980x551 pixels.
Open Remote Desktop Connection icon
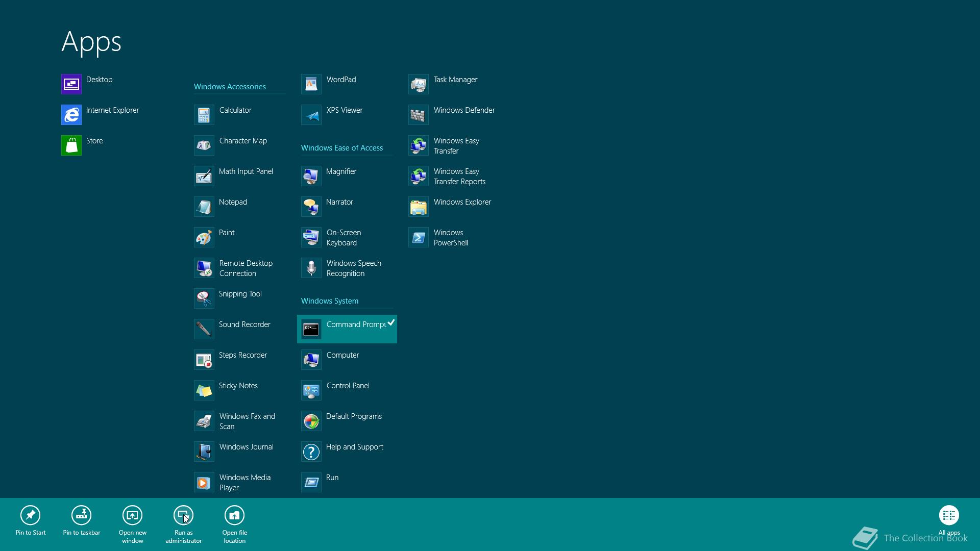204,268
